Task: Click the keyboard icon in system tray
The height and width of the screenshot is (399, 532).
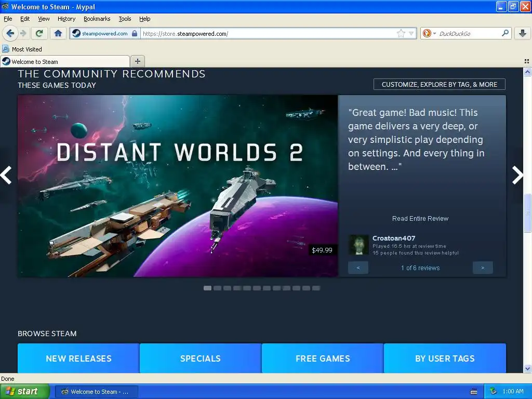Action: point(474,392)
